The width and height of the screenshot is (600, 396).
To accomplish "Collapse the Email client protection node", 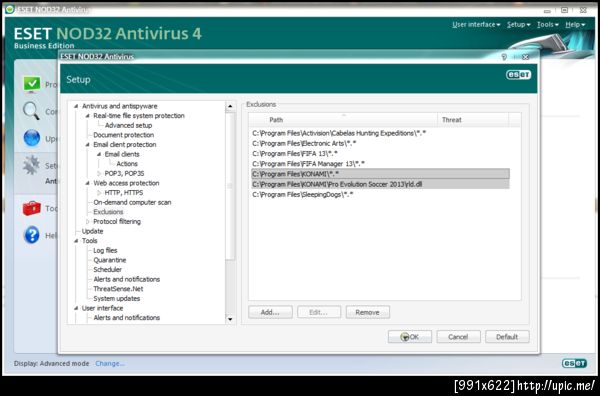I will (87, 145).
